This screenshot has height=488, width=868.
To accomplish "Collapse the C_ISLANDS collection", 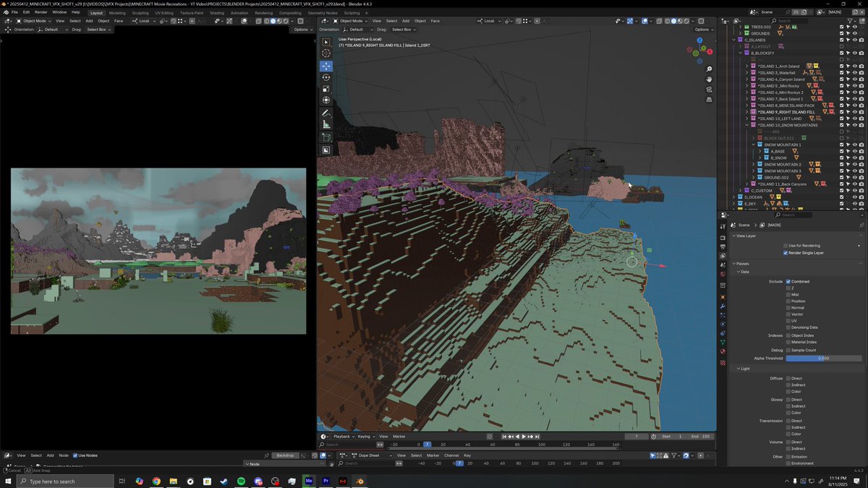I will pyautogui.click(x=734, y=40).
